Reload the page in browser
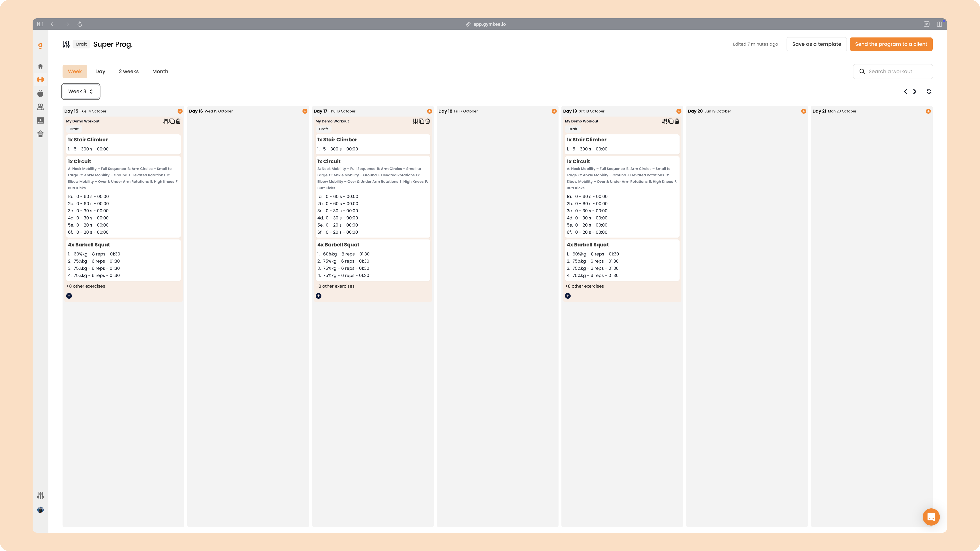Viewport: 980px width, 551px height. [80, 24]
